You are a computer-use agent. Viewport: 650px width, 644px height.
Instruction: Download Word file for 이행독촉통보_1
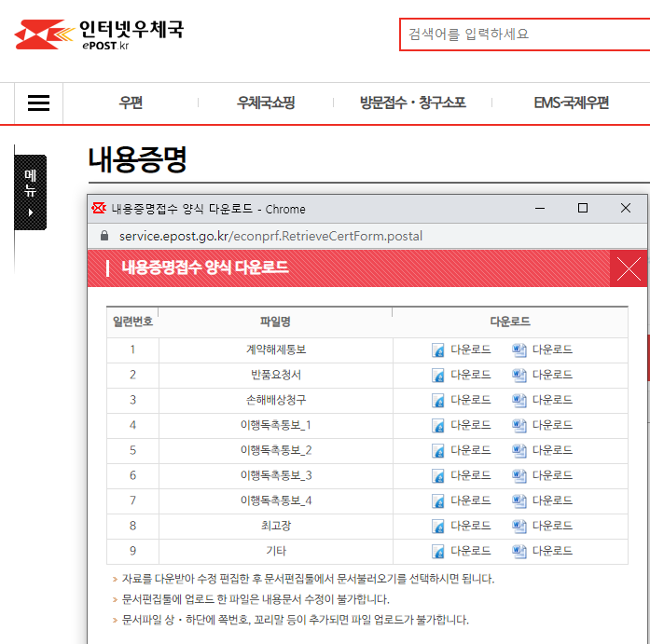[542, 425]
